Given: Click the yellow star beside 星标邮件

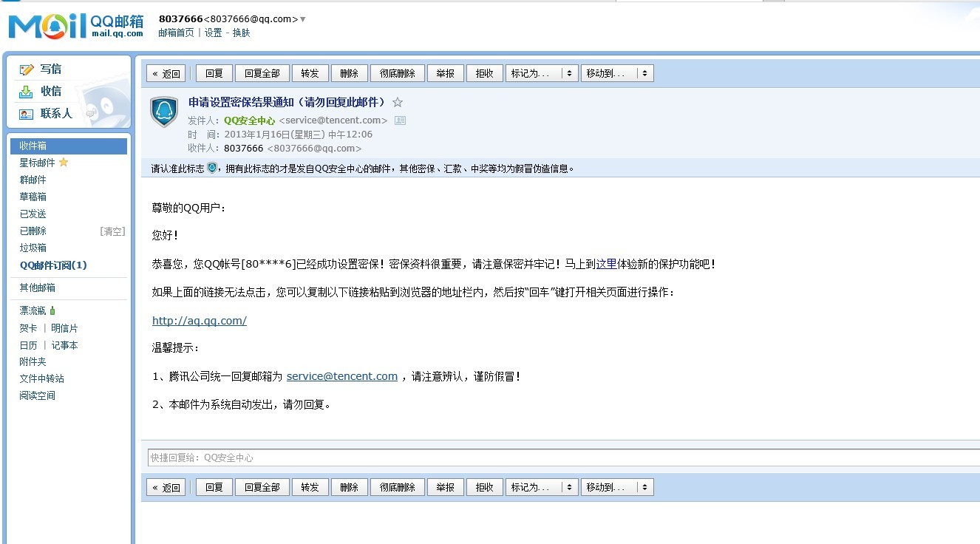Looking at the screenshot, I should point(64,163).
